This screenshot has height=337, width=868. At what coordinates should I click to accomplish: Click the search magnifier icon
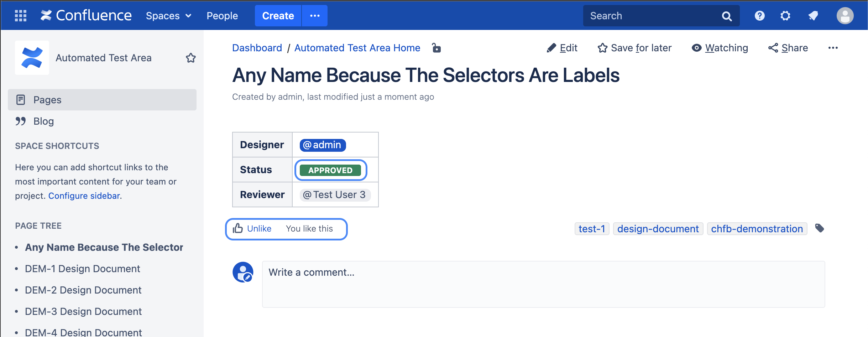coord(727,16)
